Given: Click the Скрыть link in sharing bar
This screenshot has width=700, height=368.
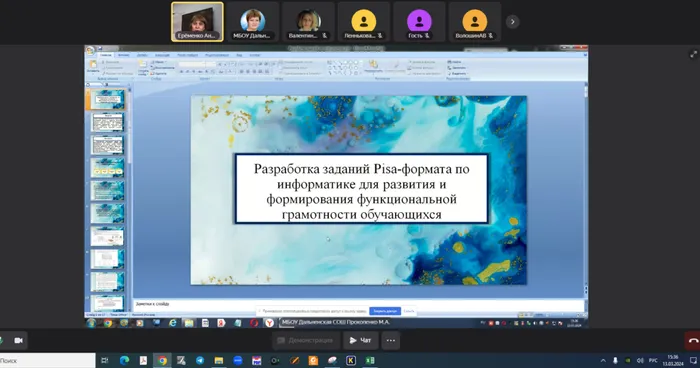Looking at the screenshot, I should 408,311.
